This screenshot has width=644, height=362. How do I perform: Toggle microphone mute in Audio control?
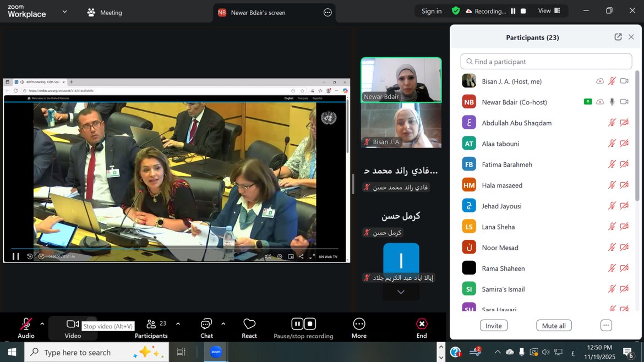point(26,324)
